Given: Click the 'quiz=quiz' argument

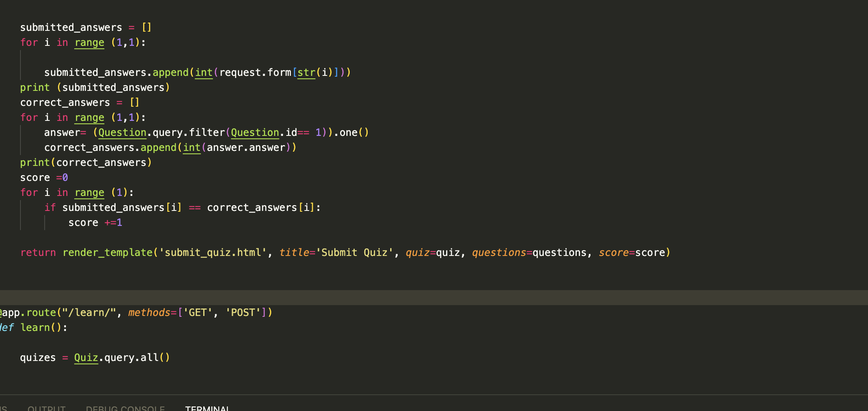Looking at the screenshot, I should pyautogui.click(x=433, y=253).
